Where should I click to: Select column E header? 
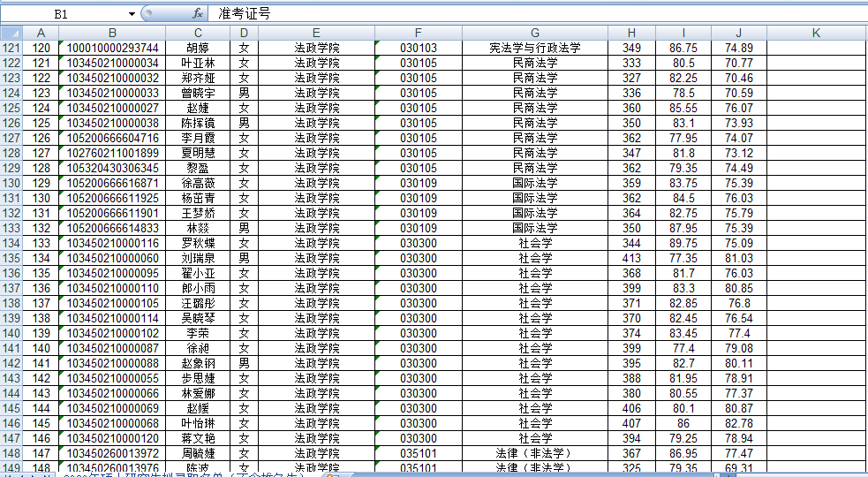point(317,33)
